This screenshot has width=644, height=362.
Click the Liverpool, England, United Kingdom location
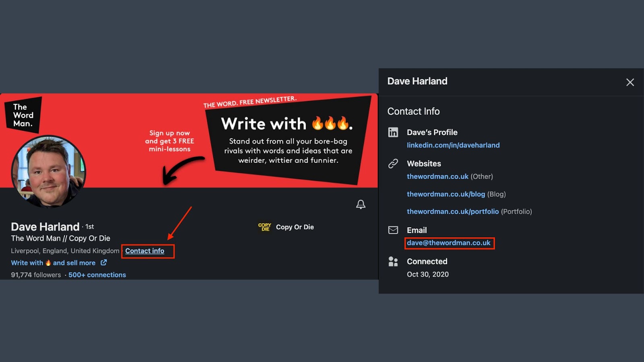click(65, 251)
